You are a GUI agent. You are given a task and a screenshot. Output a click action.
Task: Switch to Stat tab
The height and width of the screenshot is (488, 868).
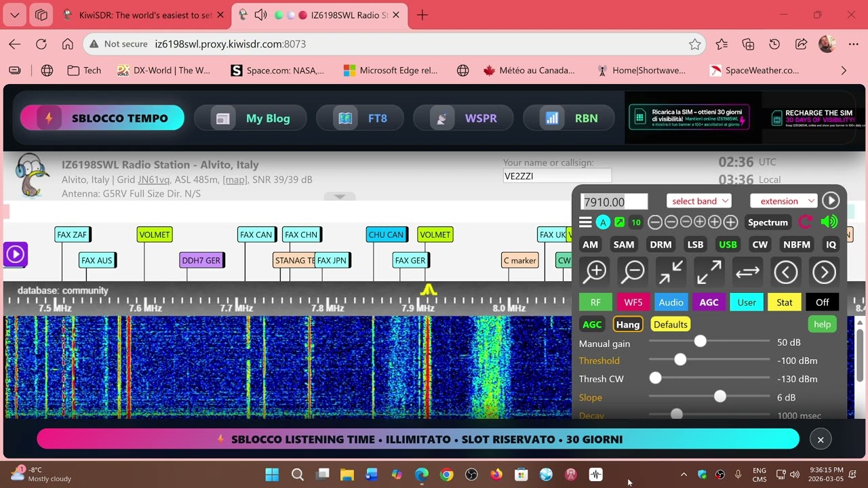click(785, 302)
